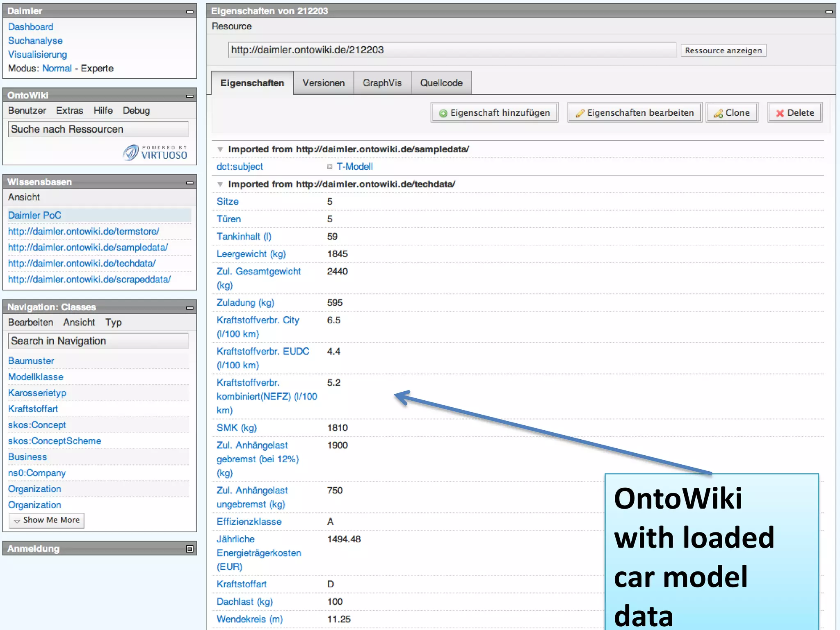Click Ressource anzeigen button

[x=724, y=50]
